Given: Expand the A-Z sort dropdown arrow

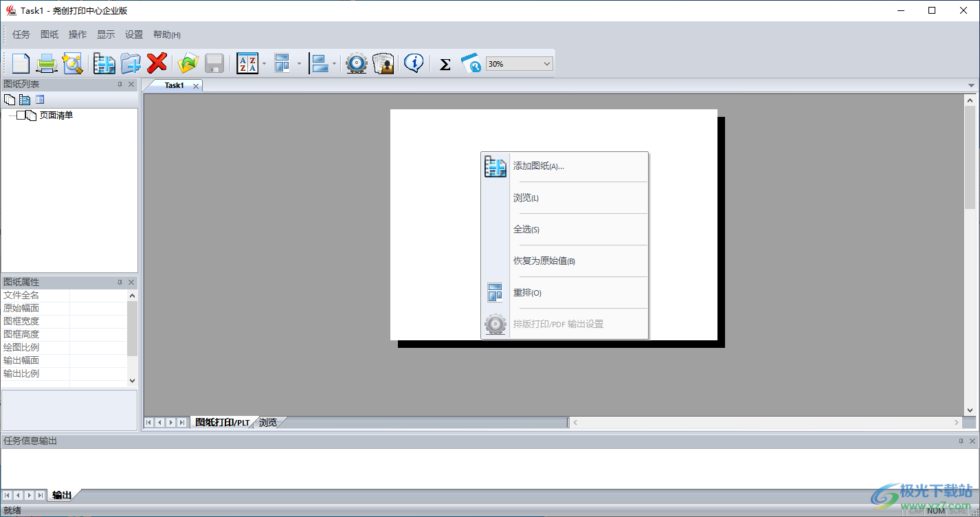Looking at the screenshot, I should [x=264, y=64].
